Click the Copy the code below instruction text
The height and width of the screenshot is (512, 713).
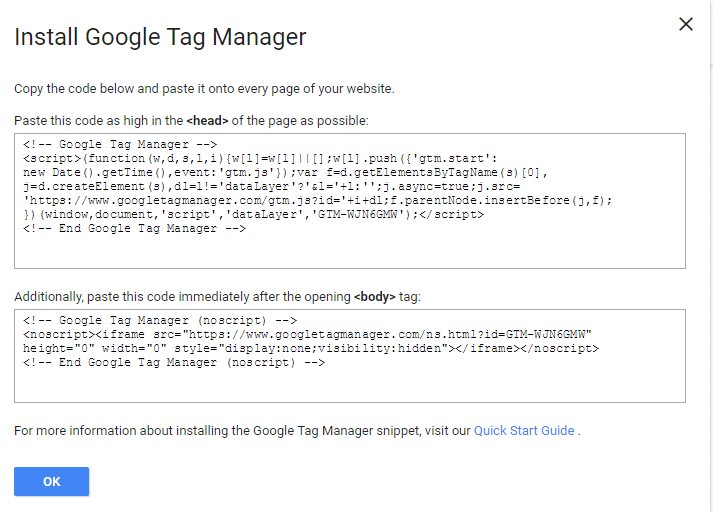204,88
